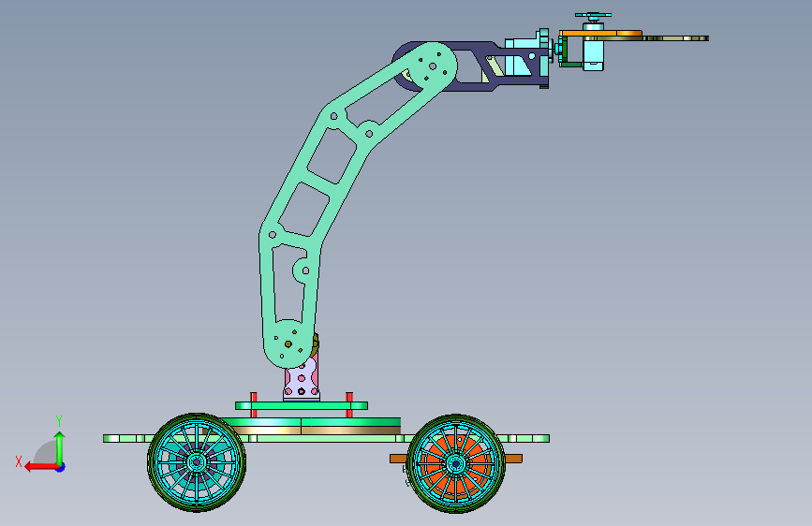Click the green Y axis arrow of triad
The width and height of the screenshot is (812, 526).
(60, 447)
